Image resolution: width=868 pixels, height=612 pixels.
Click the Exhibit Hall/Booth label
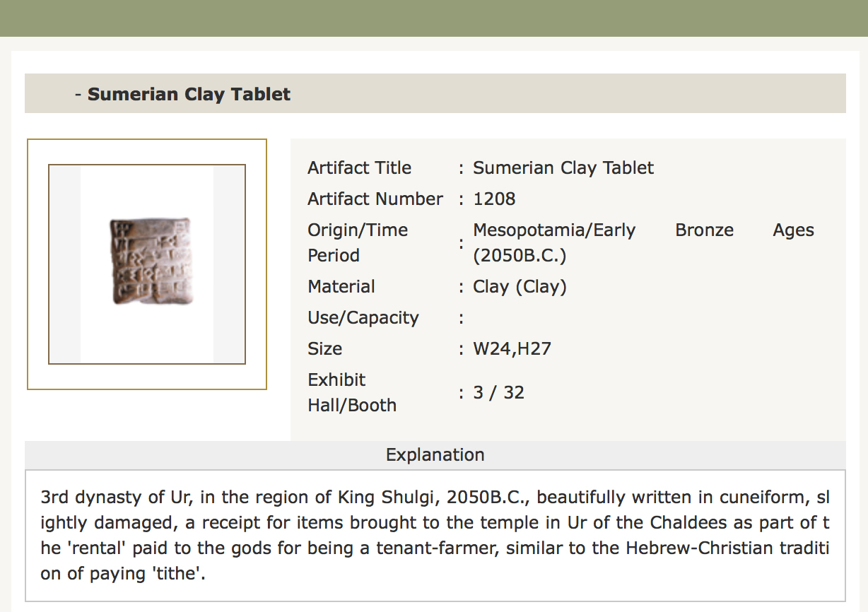351,392
